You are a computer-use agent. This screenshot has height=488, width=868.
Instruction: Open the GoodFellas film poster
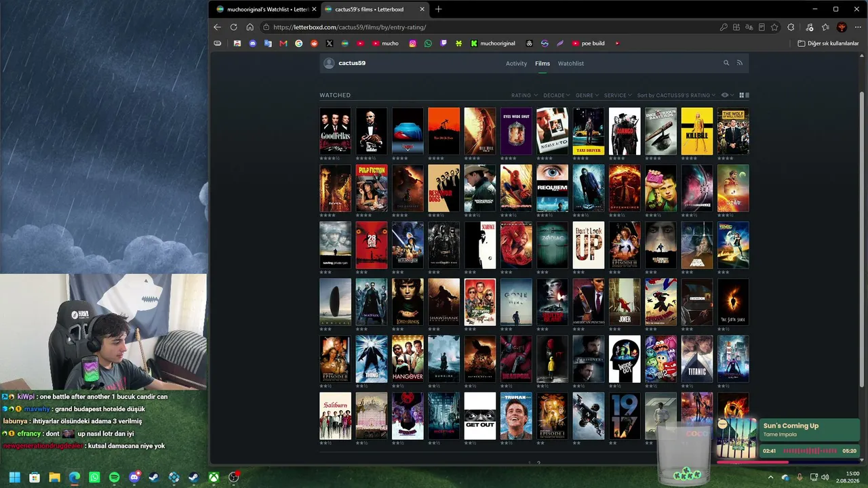click(x=336, y=131)
